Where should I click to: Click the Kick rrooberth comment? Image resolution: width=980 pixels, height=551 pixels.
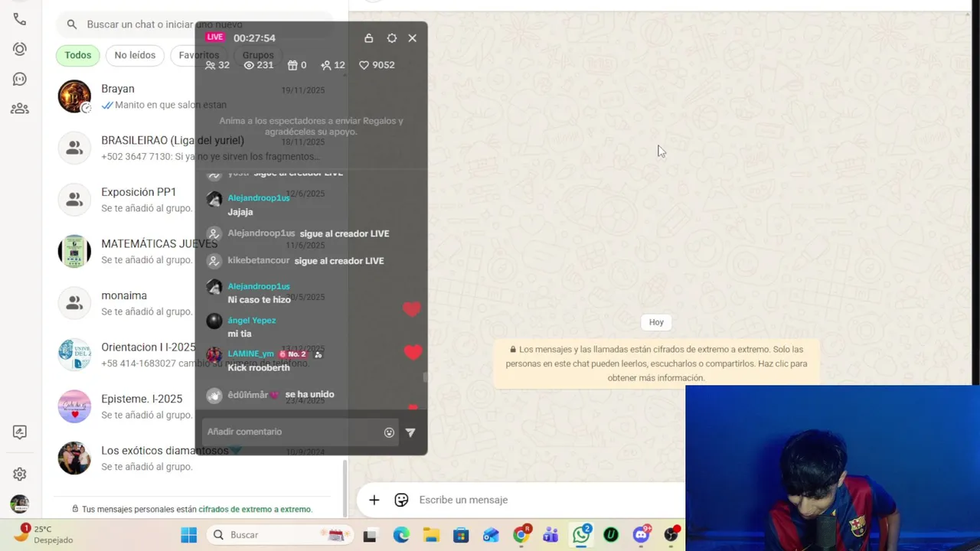[x=259, y=368]
